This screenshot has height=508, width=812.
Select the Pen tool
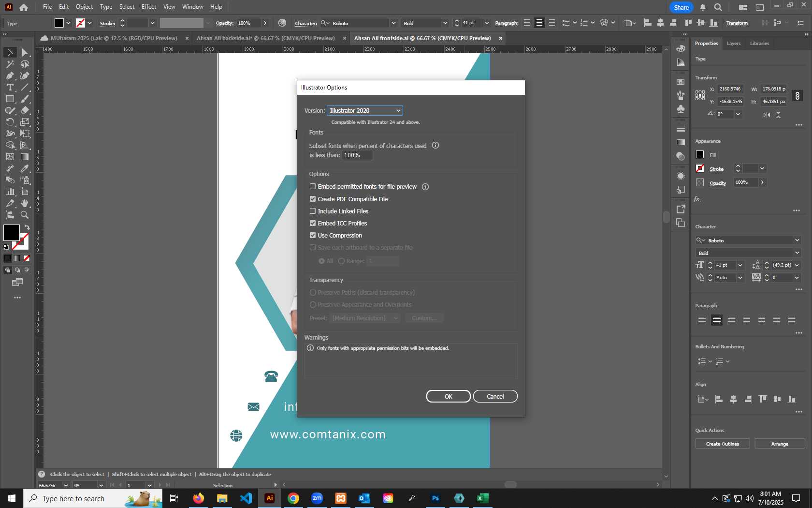coord(10,75)
